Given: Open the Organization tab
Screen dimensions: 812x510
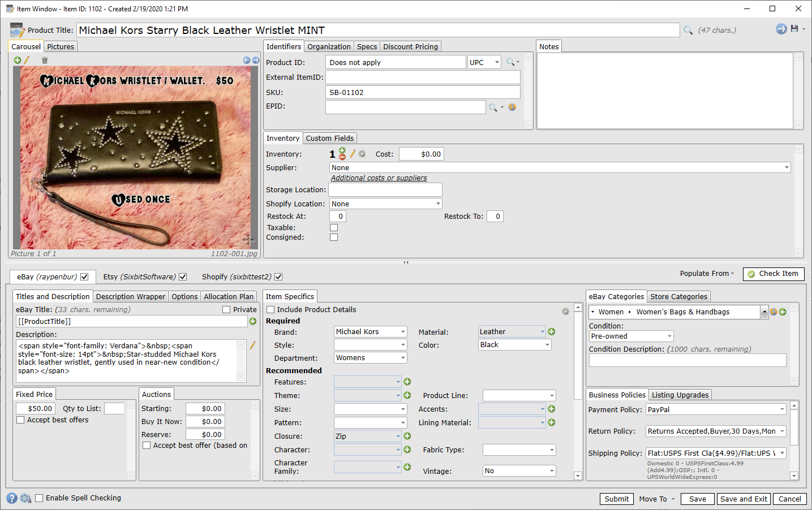Looking at the screenshot, I should point(329,47).
